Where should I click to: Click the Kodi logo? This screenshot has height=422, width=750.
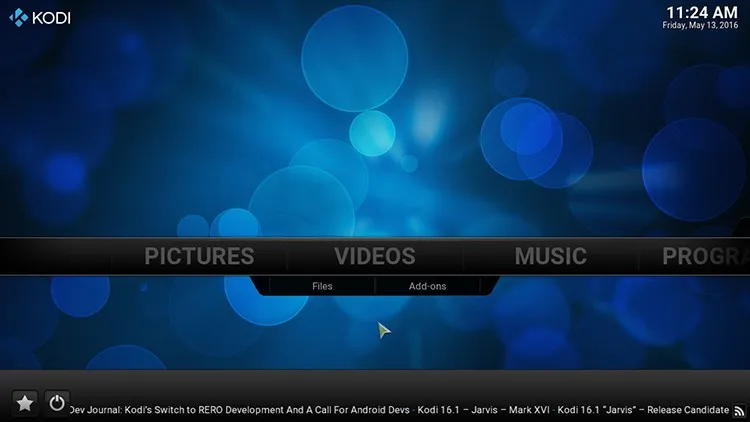40,18
